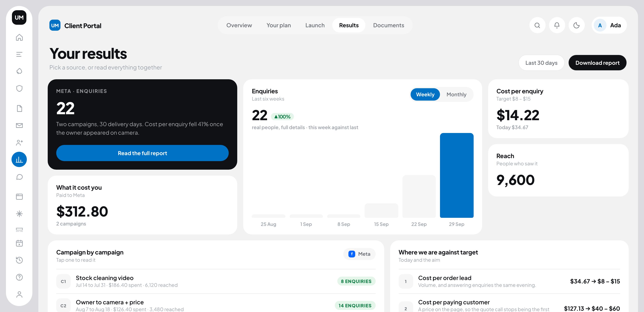Open the help question mark icon

coord(19,277)
